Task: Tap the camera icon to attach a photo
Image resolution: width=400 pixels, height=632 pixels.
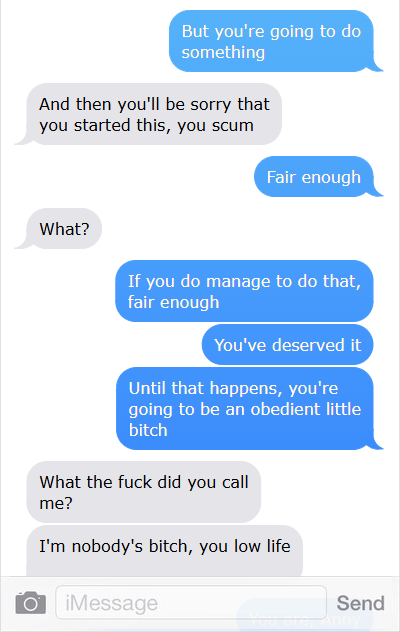Action: 31,603
